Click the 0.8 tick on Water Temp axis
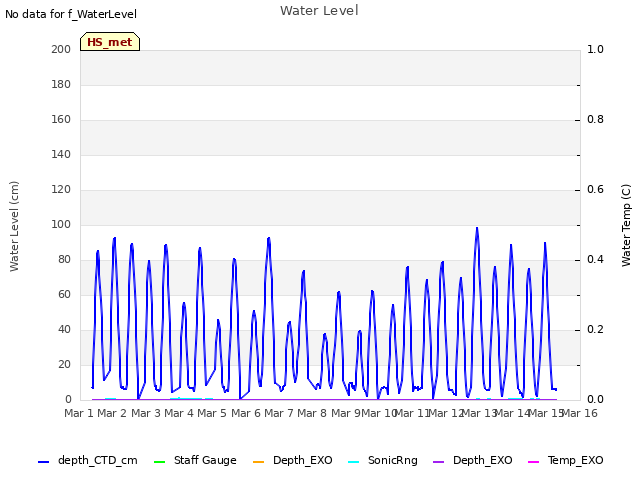The height and width of the screenshot is (480, 640). coord(595,120)
